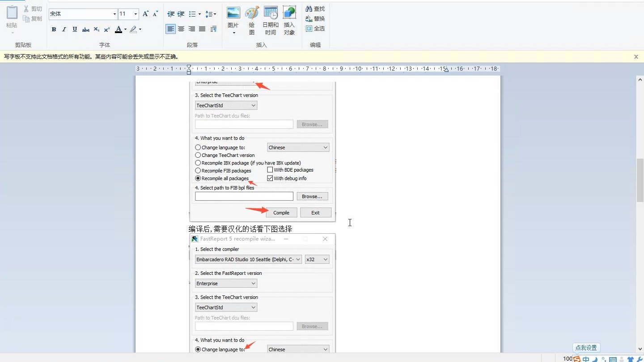The height and width of the screenshot is (362, 644).
Task: Align text right
Action: pyautogui.click(x=192, y=29)
